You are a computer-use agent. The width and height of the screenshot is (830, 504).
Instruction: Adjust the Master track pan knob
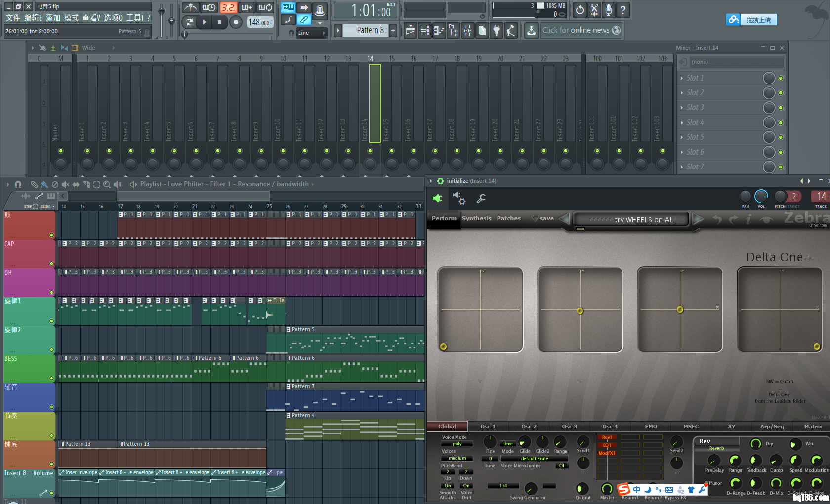pyautogui.click(x=61, y=163)
